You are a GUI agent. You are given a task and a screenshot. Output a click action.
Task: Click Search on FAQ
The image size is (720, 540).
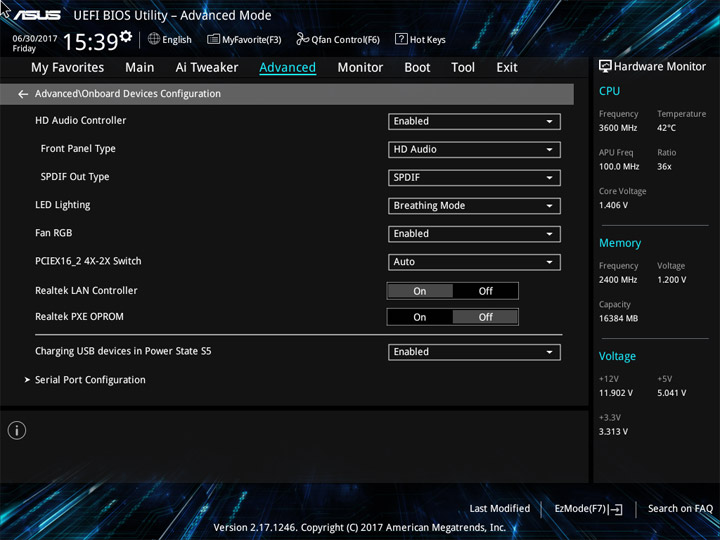[x=680, y=509]
